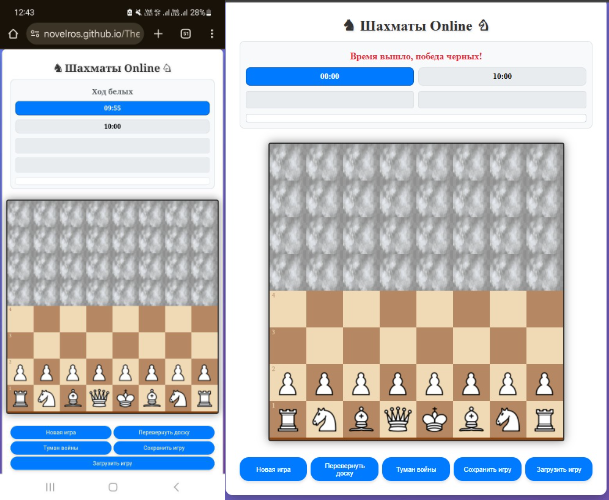Select the e2 pawn in phone view
The width and height of the screenshot is (609, 500).
pos(125,372)
